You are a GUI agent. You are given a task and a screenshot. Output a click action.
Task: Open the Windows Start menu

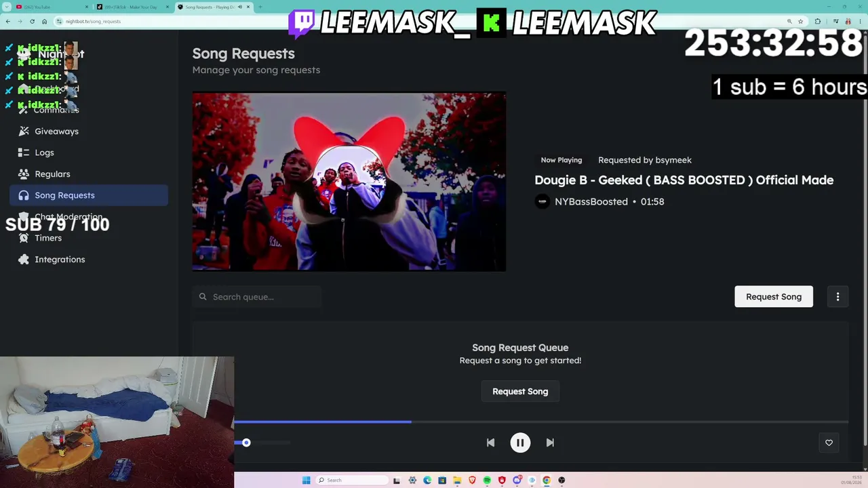pos(306,481)
